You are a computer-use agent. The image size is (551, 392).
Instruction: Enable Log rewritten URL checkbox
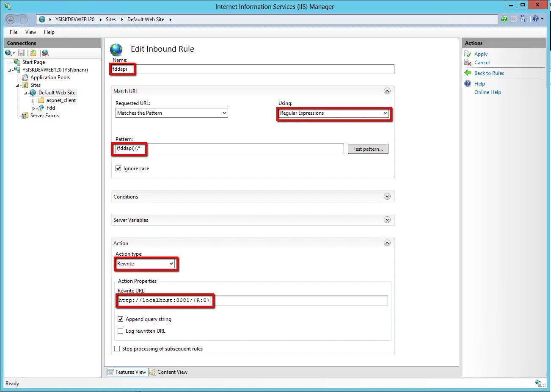coord(121,331)
